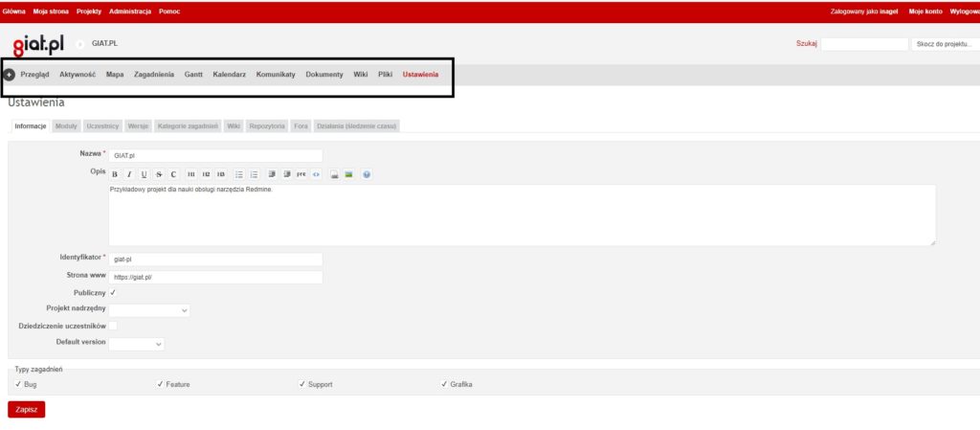980x430 pixels.
Task: Open the Gantt chart menu item
Action: pyautogui.click(x=193, y=75)
